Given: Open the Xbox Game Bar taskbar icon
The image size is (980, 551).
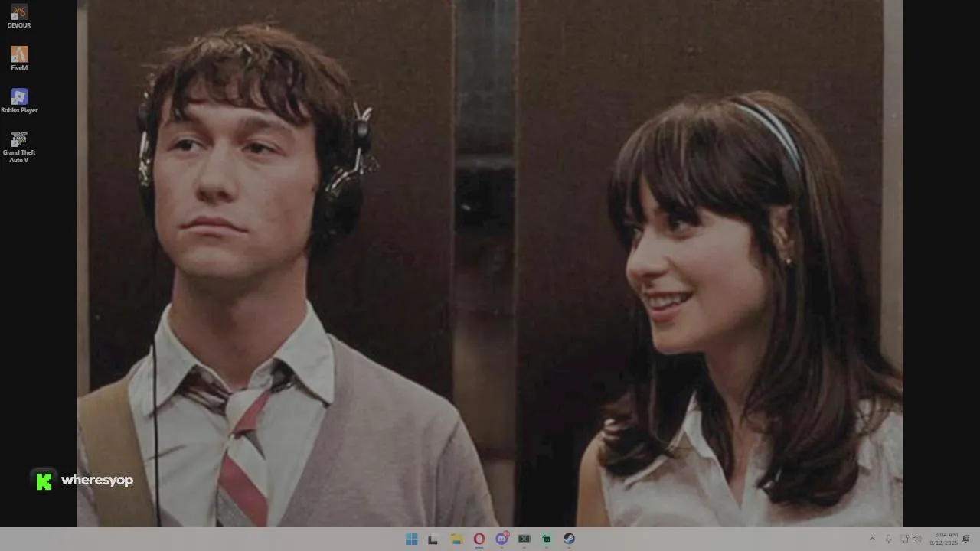Looking at the screenshot, I should pos(524,539).
